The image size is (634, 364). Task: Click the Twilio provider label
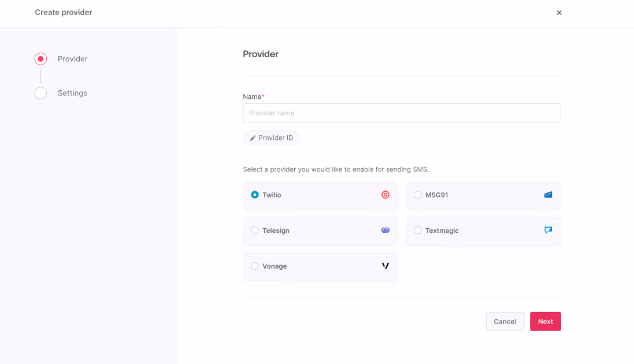pos(272,195)
